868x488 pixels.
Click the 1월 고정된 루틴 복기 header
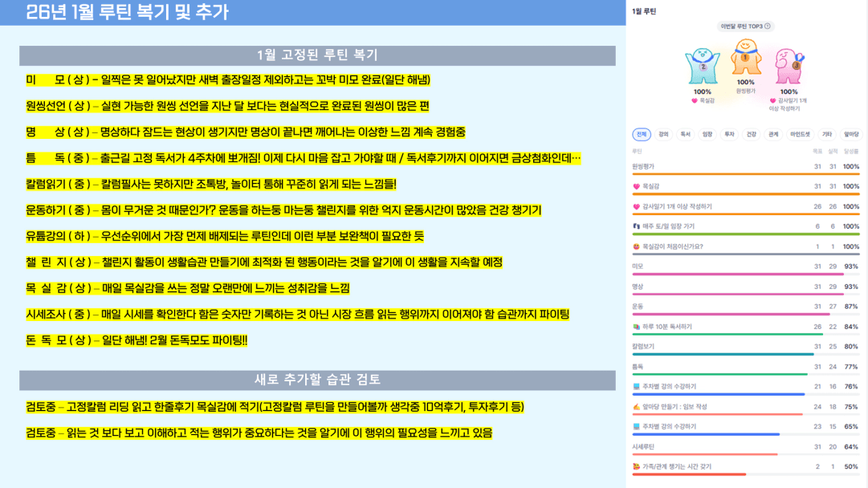pos(317,55)
